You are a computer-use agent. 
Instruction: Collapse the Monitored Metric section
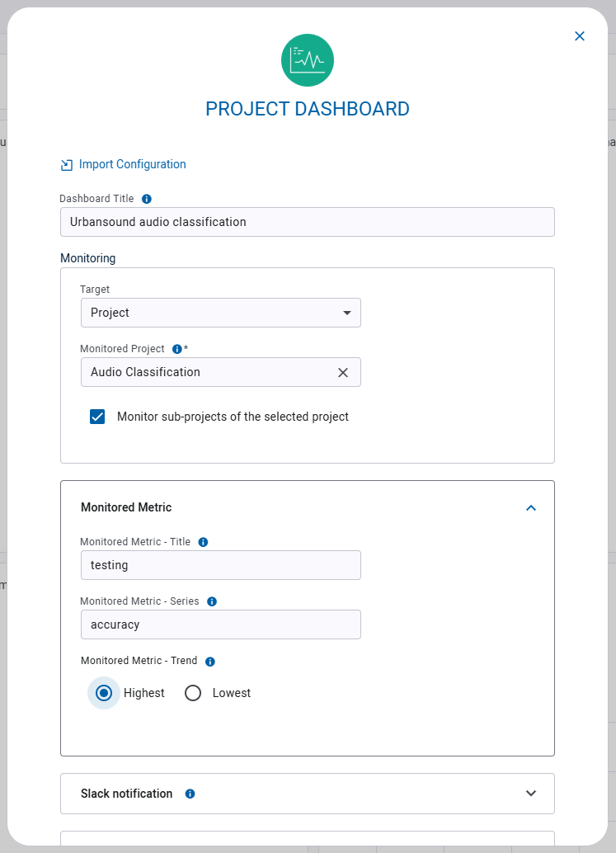coord(531,507)
